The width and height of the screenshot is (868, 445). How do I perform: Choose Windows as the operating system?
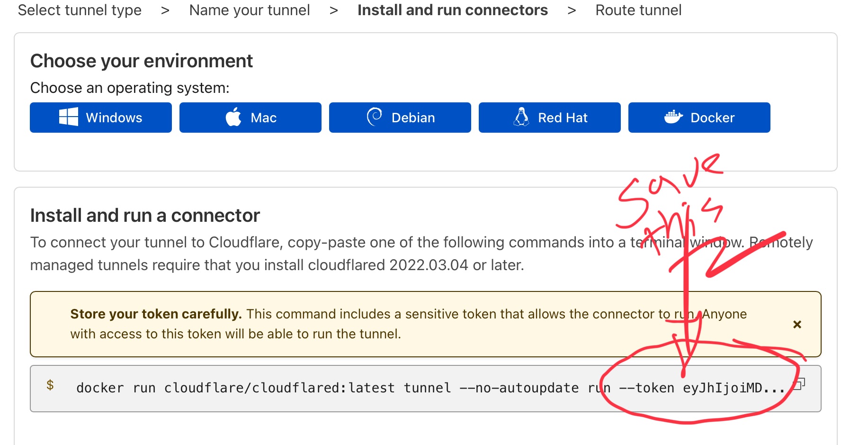[100, 118]
